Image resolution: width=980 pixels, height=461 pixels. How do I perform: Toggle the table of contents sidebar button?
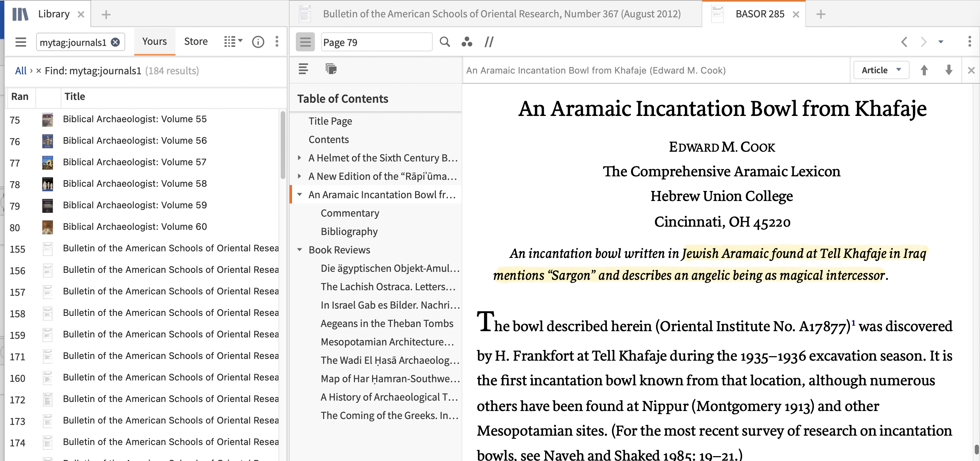point(305,42)
